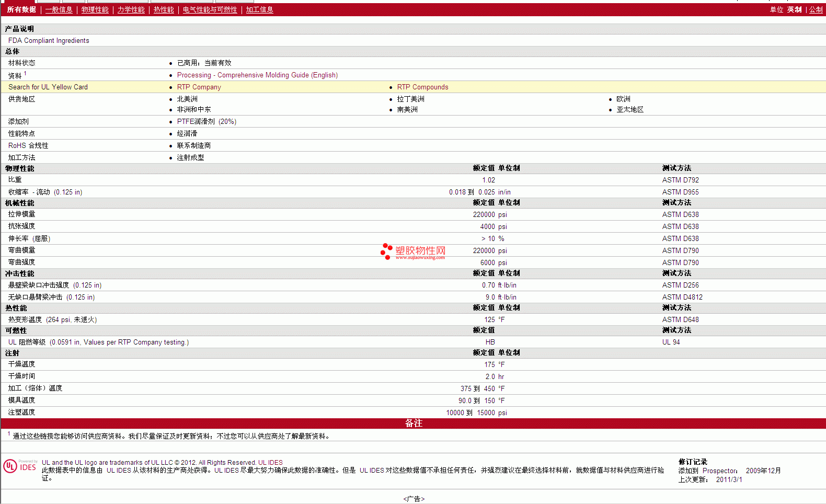Click the 可燃性 section header
Viewport: 826px width, 504px height.
16,331
